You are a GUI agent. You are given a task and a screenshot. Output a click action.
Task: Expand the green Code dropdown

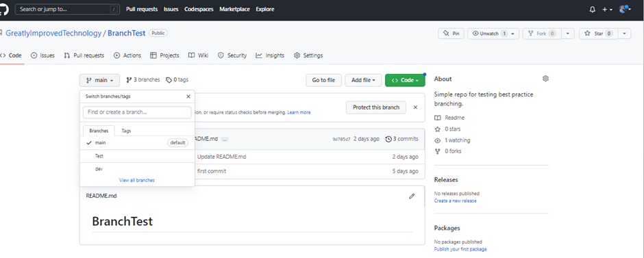click(405, 80)
